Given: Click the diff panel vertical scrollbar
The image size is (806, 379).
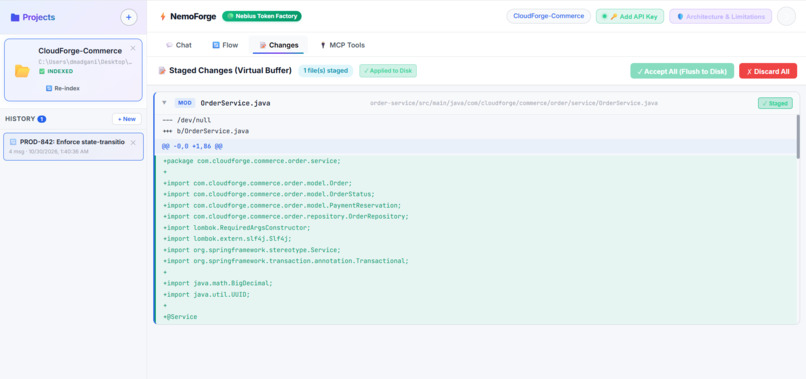Looking at the screenshot, I should [x=798, y=136].
